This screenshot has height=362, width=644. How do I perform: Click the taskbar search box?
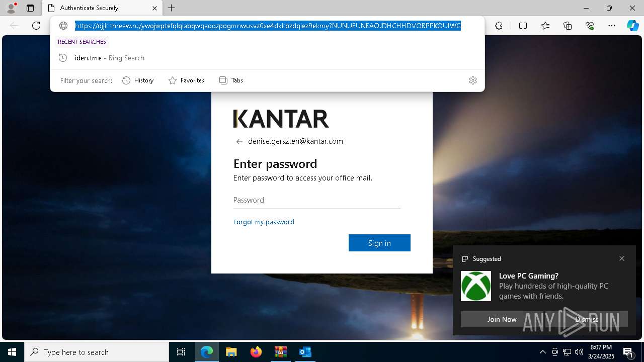tap(97, 352)
